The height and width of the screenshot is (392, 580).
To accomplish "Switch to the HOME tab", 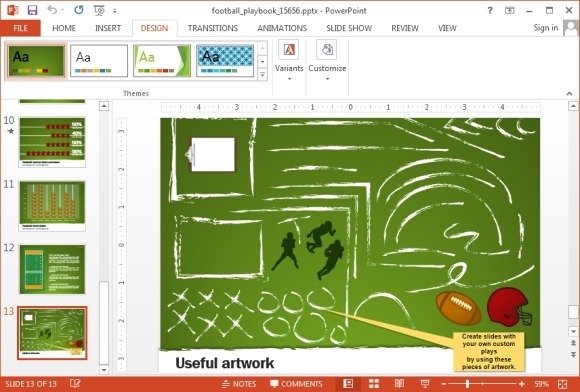I will tap(64, 28).
